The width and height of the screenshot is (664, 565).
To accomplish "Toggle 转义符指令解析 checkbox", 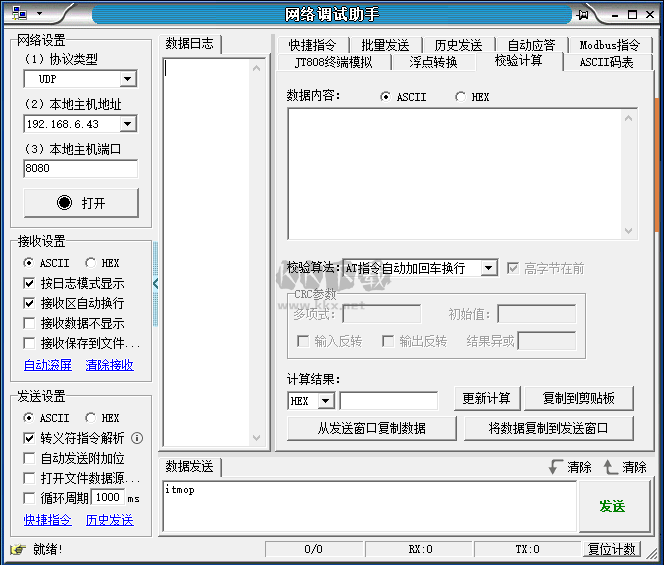I will [29, 438].
